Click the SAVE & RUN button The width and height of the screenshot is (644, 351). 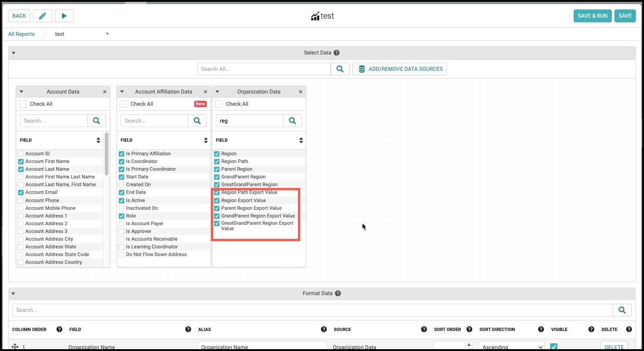[592, 16]
